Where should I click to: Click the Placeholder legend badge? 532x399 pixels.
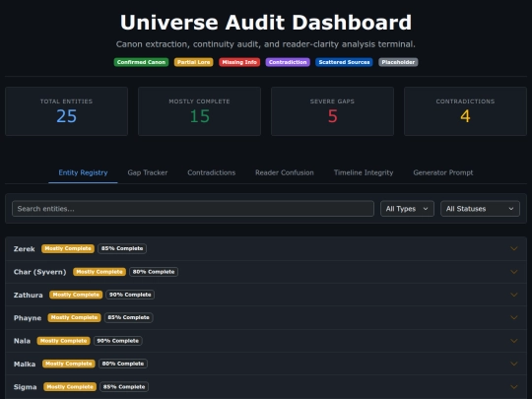tap(398, 62)
